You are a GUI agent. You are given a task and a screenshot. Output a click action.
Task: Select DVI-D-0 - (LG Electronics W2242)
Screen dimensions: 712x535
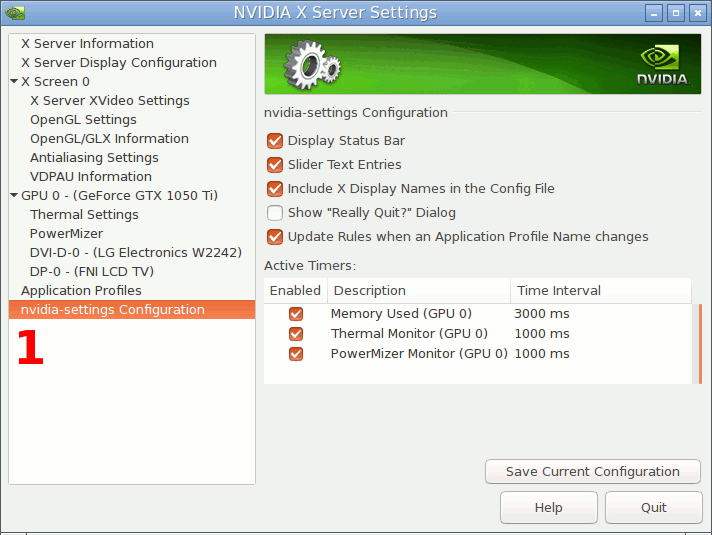(x=136, y=253)
